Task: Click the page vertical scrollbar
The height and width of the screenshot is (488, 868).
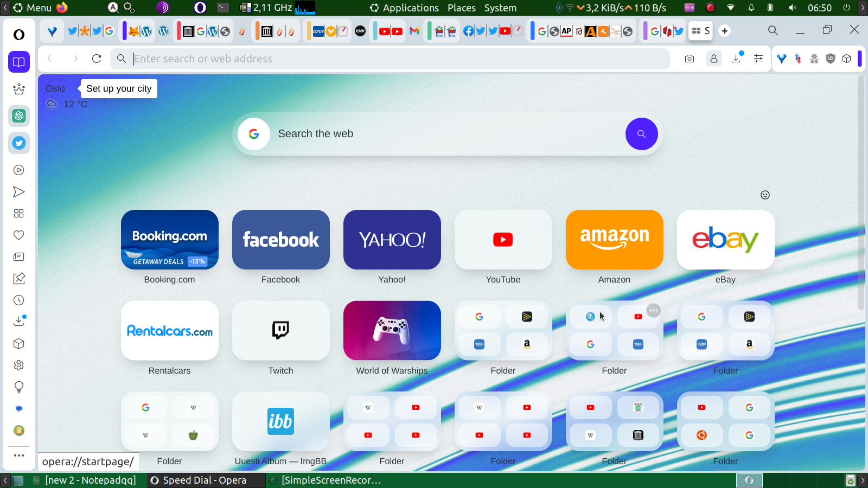Action: (x=861, y=194)
